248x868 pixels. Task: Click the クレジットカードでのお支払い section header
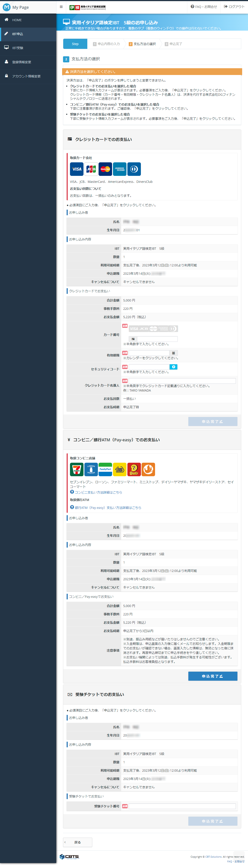point(152,140)
